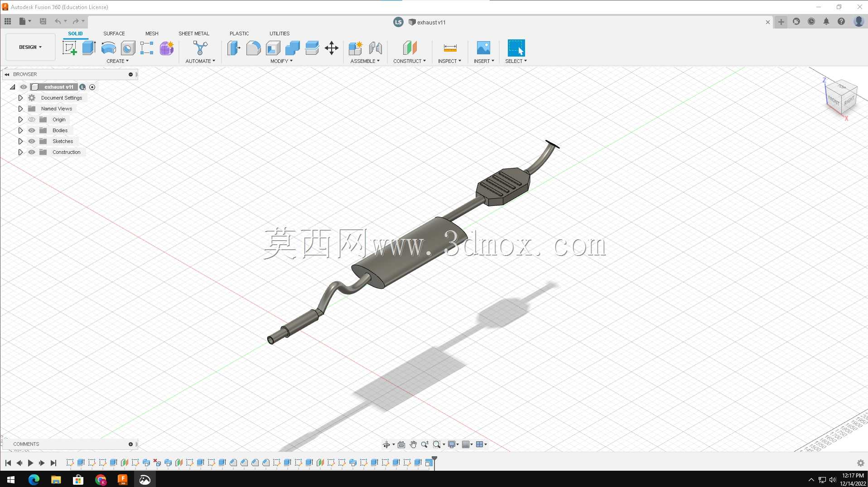Select the Create Form purple icon
The width and height of the screenshot is (868, 487).
click(x=166, y=48)
